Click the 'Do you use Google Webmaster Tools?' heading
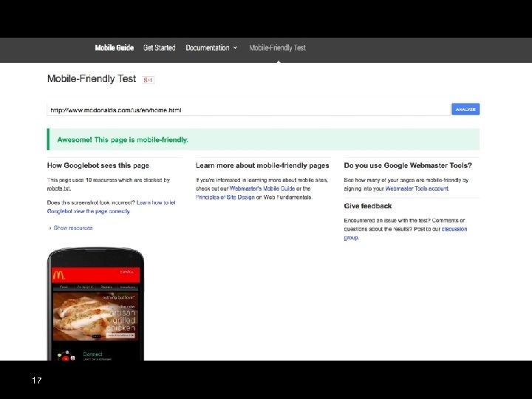This screenshot has width=532, height=399. tap(408, 166)
